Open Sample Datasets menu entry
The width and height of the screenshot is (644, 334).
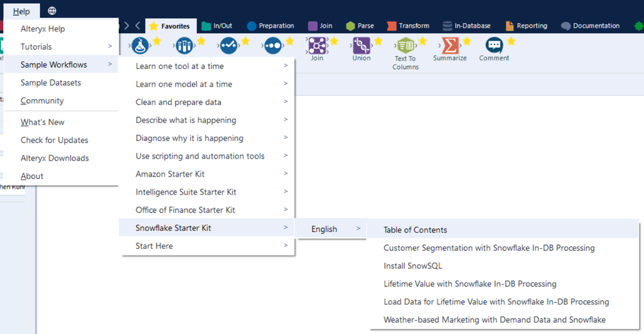(x=61, y=83)
